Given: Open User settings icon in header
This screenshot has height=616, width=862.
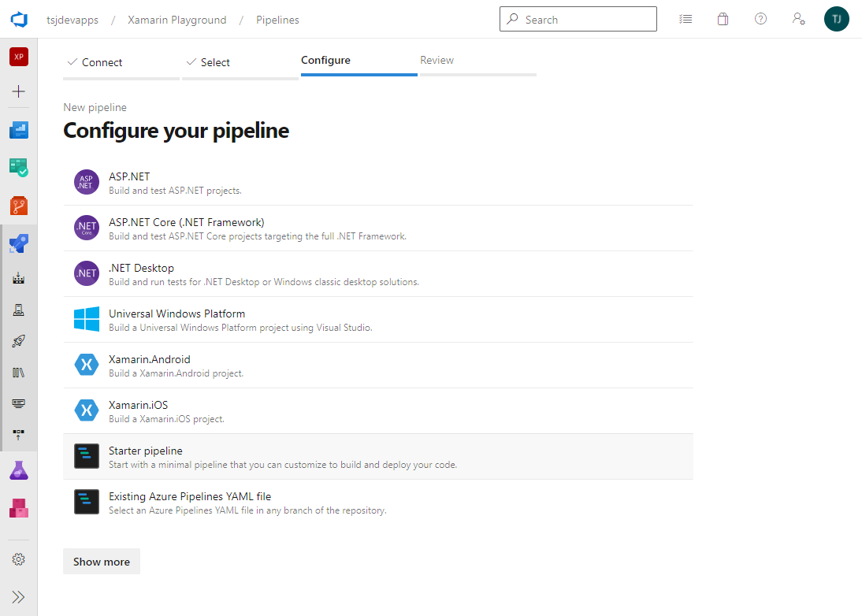Looking at the screenshot, I should click(799, 20).
